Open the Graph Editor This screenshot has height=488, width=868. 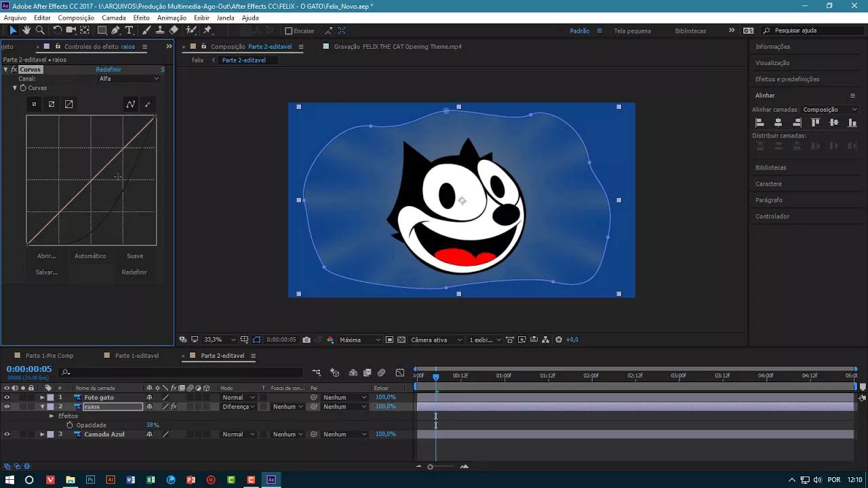coord(399,373)
